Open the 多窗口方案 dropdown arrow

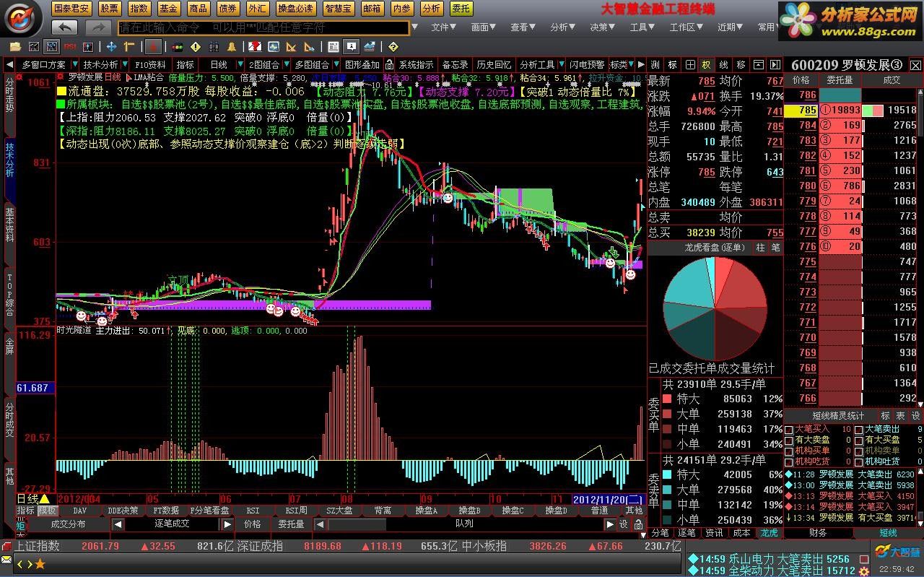(x=74, y=65)
